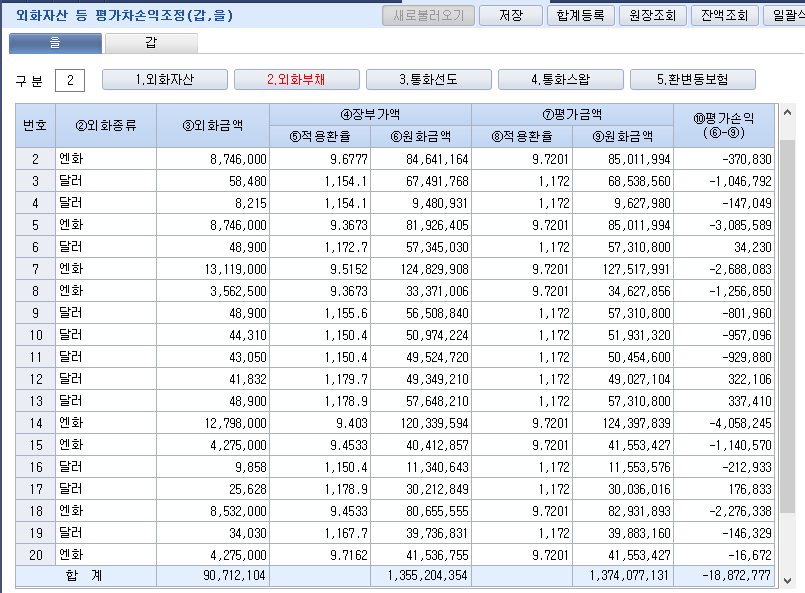
Task: Switch to the 갑 tab
Action: pos(151,43)
